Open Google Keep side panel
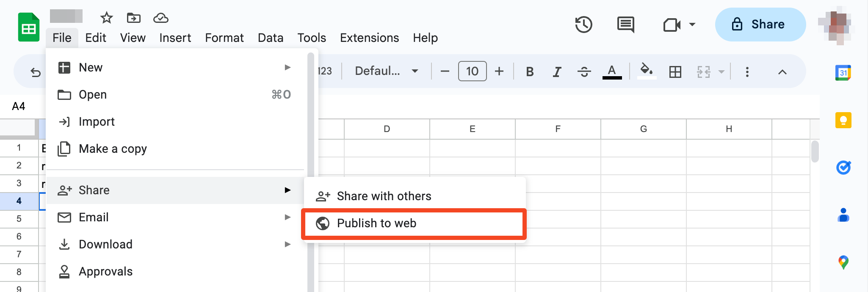This screenshot has height=292, width=868. [x=843, y=120]
